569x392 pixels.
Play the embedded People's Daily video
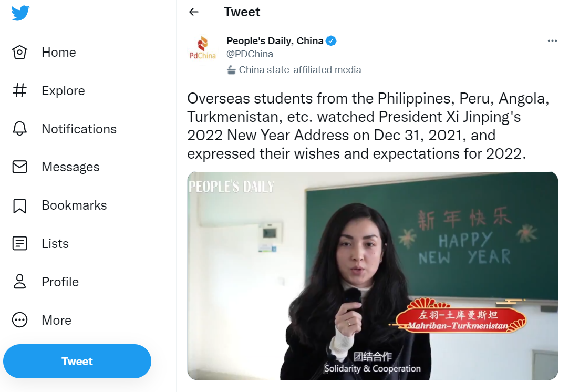[x=373, y=276]
